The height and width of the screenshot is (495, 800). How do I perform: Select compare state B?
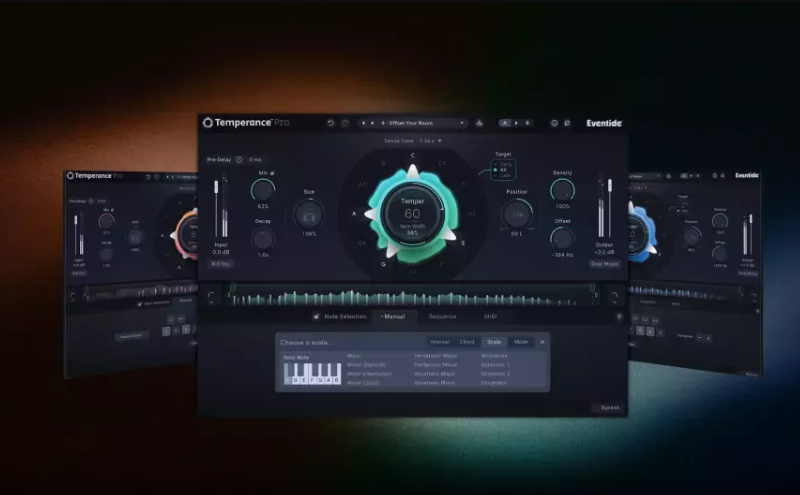point(527,123)
